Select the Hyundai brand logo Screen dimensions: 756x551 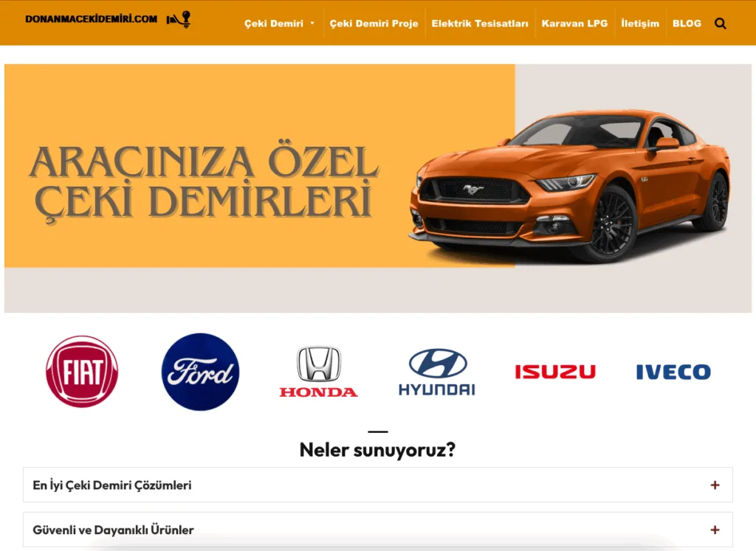(437, 372)
